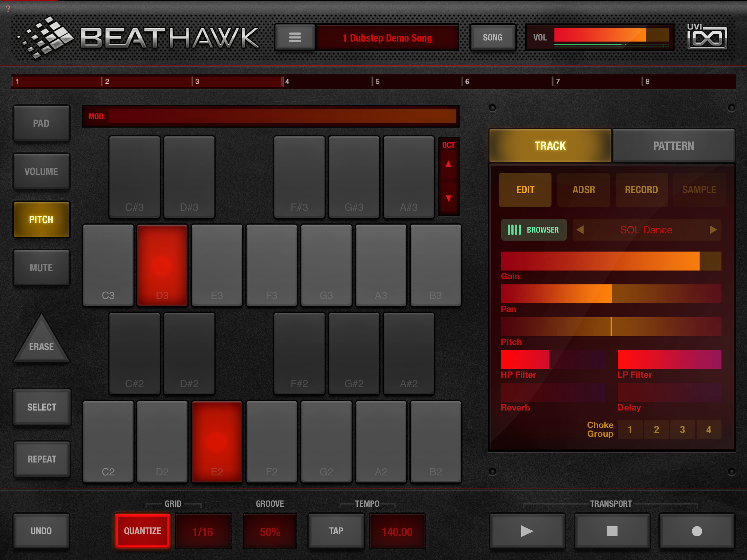Raise octave with OCT up arrow
747x560 pixels.
pyautogui.click(x=448, y=164)
